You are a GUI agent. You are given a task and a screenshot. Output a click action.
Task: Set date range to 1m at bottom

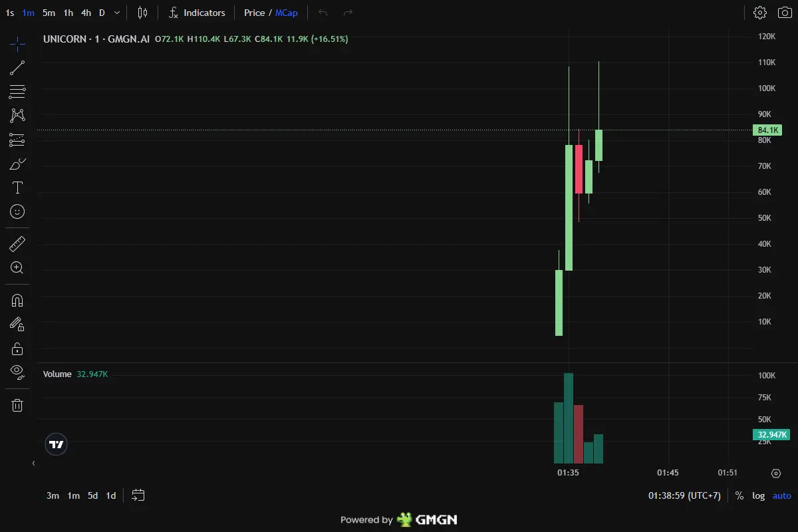[73, 495]
